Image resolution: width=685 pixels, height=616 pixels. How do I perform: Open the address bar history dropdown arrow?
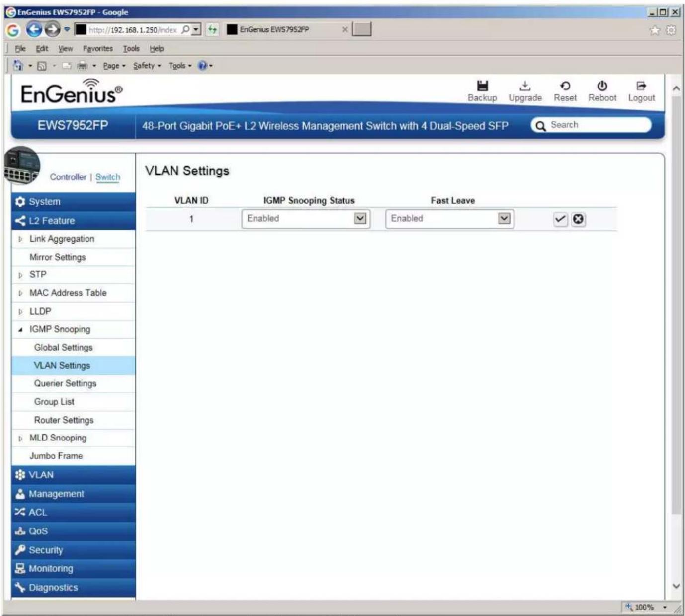[x=197, y=30]
